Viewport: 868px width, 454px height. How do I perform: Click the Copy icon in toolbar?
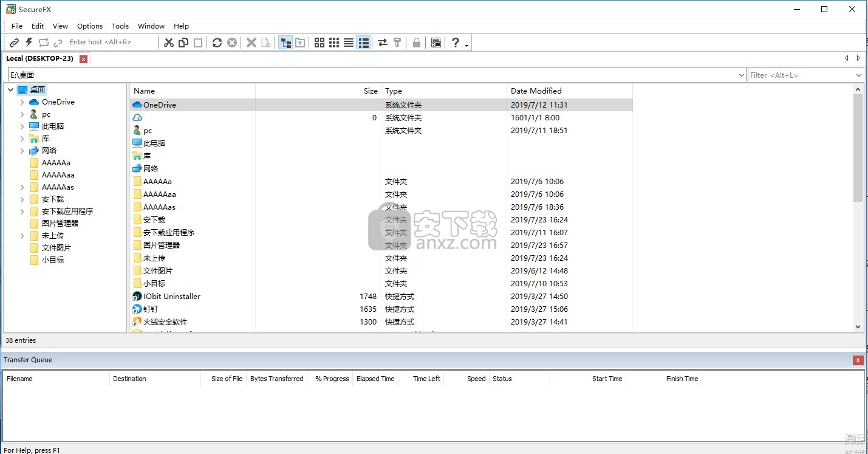point(183,43)
